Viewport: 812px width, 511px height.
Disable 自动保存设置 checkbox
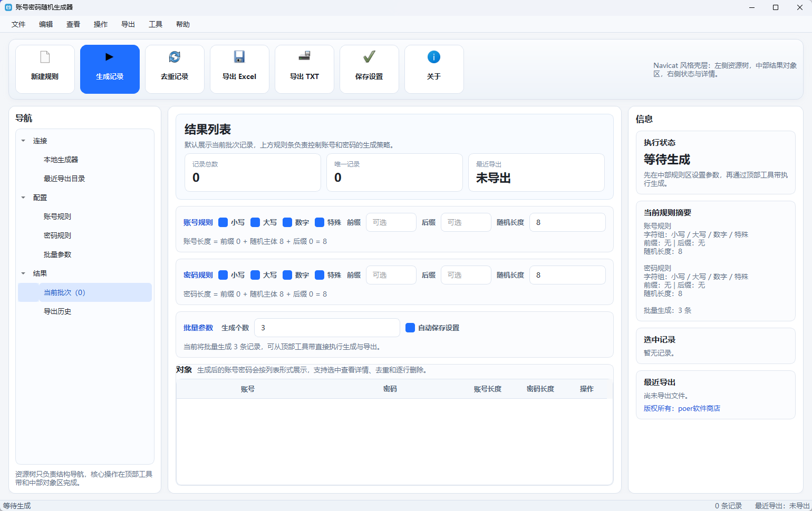[410, 328]
